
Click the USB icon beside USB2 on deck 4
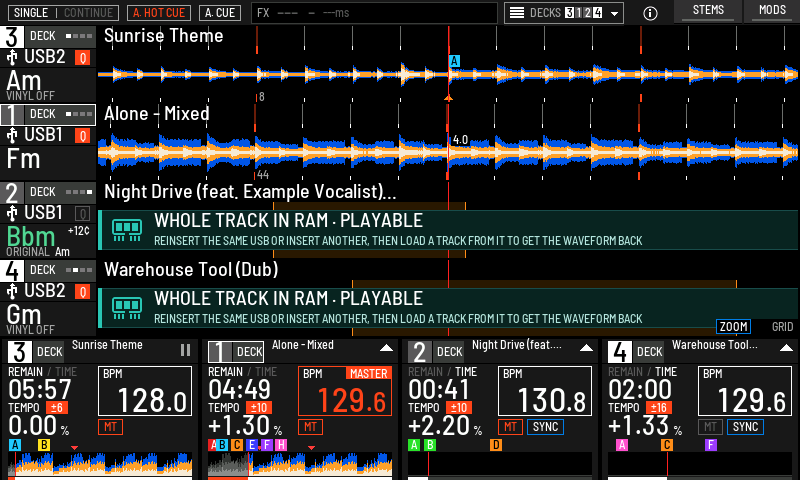pos(12,291)
